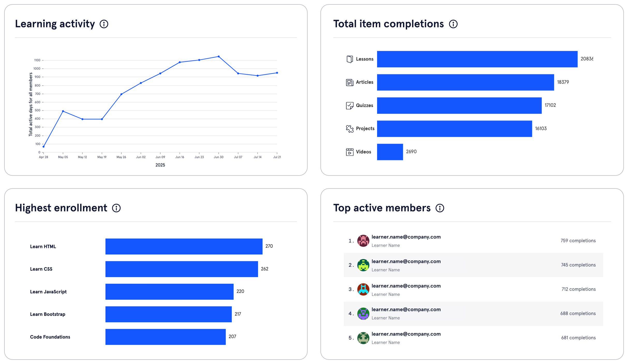628x364 pixels.
Task: Click the "Learn Bootstrap" course label
Action: click(x=48, y=314)
